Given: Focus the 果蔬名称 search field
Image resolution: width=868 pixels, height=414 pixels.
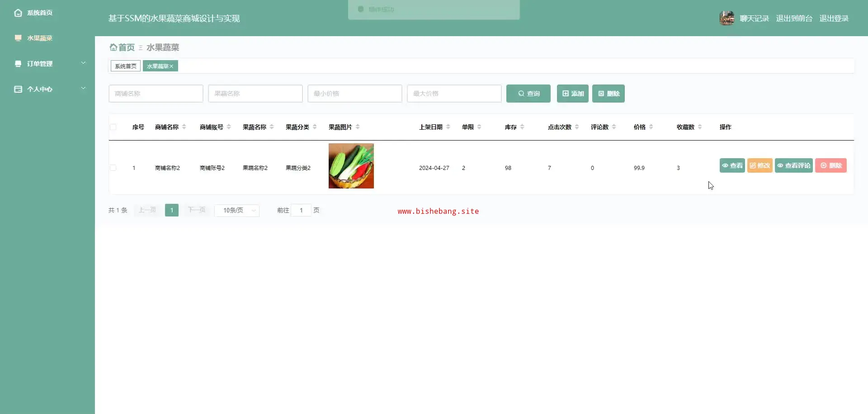Looking at the screenshot, I should [255, 94].
